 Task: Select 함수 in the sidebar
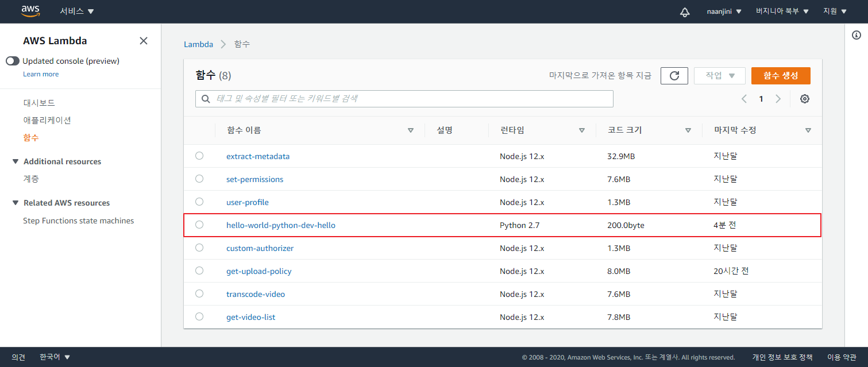pyautogui.click(x=31, y=138)
